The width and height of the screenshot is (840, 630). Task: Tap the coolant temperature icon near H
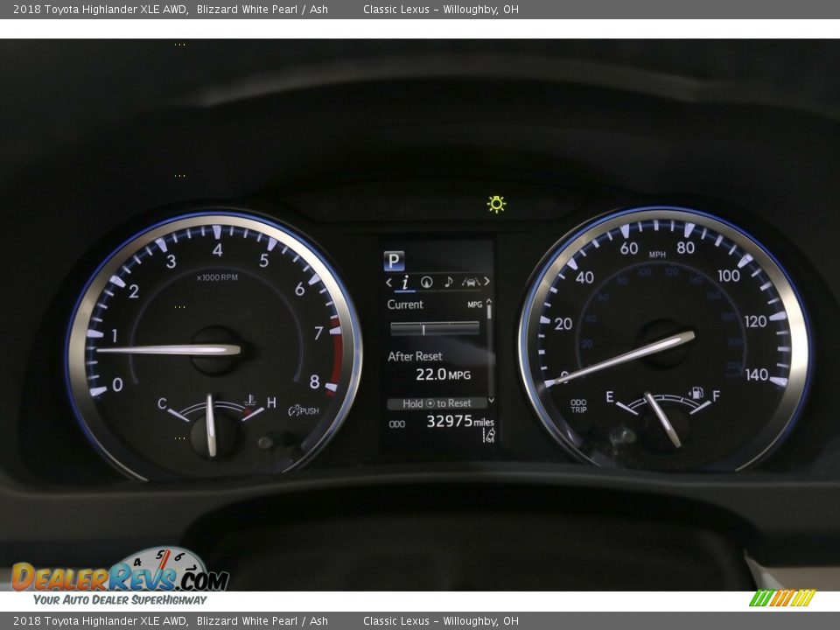click(249, 401)
